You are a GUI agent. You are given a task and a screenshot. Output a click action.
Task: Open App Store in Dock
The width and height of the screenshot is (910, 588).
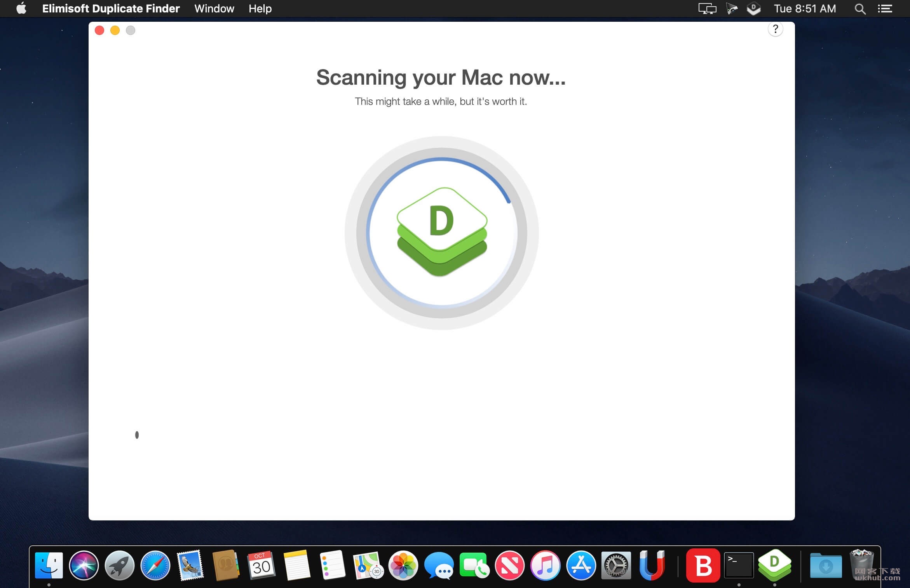(581, 565)
